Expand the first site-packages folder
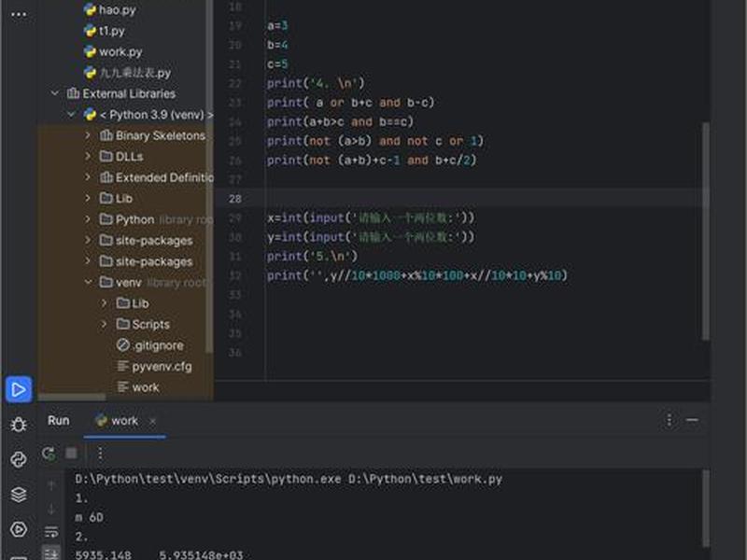 tap(88, 240)
